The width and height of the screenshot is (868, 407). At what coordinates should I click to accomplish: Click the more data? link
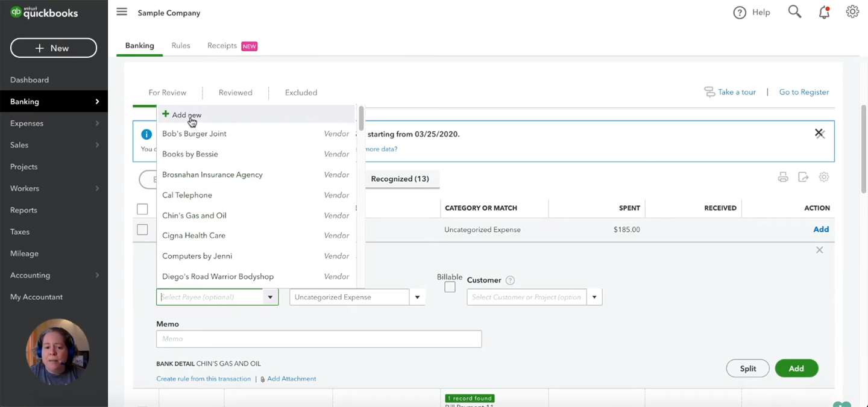pos(381,149)
